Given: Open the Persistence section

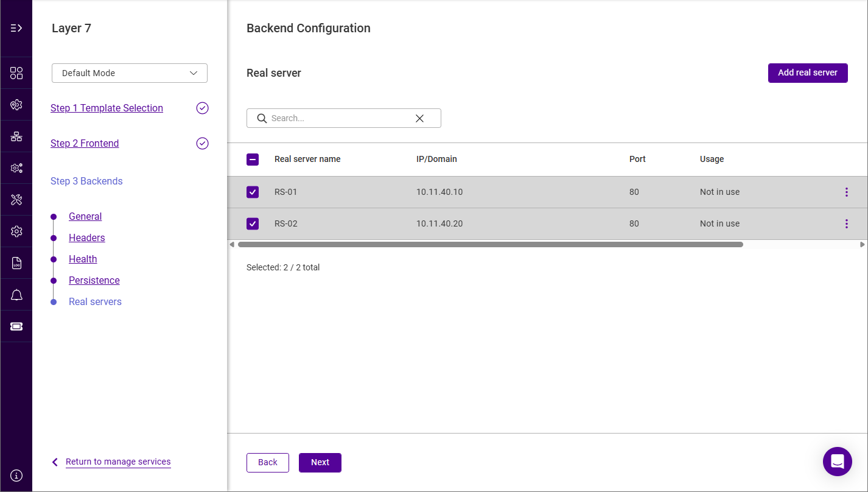Looking at the screenshot, I should (94, 281).
